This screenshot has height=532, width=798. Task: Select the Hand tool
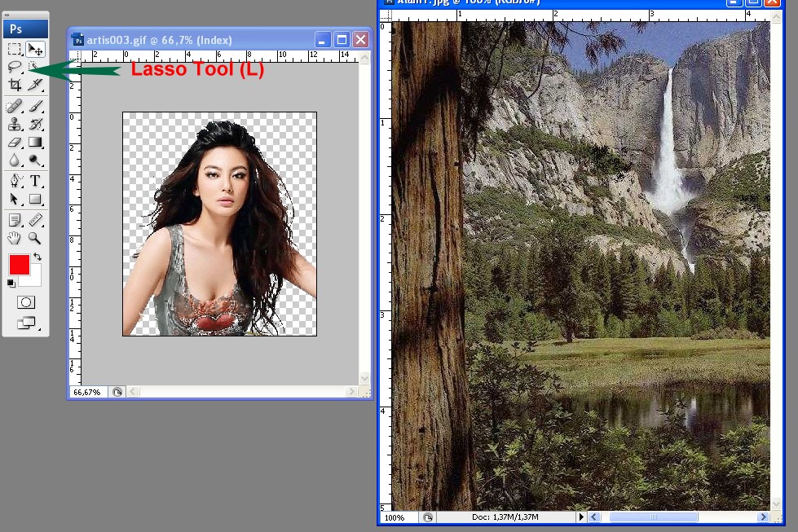click(14, 238)
